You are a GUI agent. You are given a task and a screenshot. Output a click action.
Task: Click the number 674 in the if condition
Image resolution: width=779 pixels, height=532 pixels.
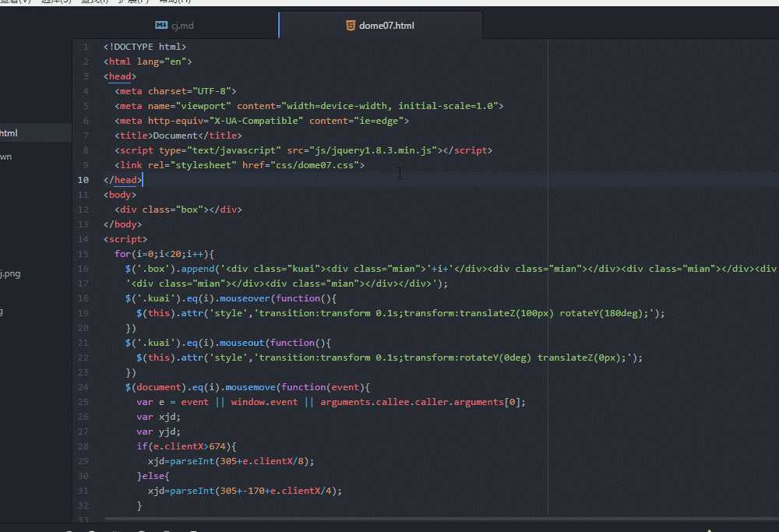[217, 446]
